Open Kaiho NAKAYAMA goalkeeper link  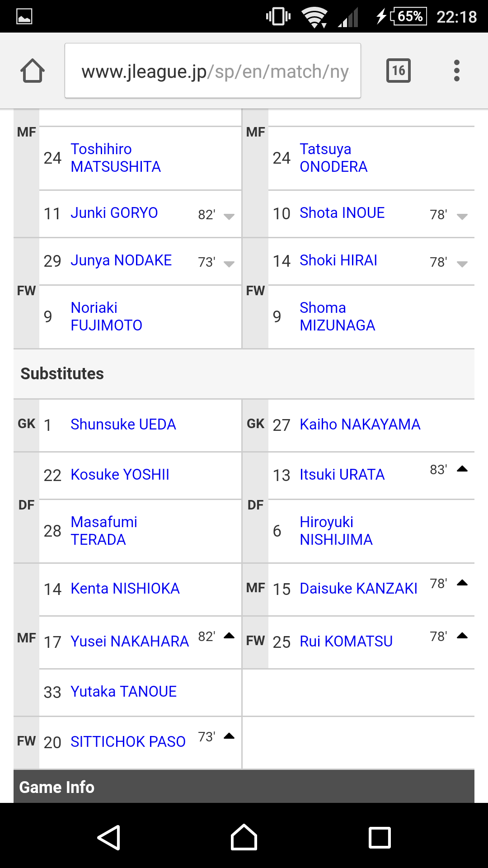click(360, 425)
